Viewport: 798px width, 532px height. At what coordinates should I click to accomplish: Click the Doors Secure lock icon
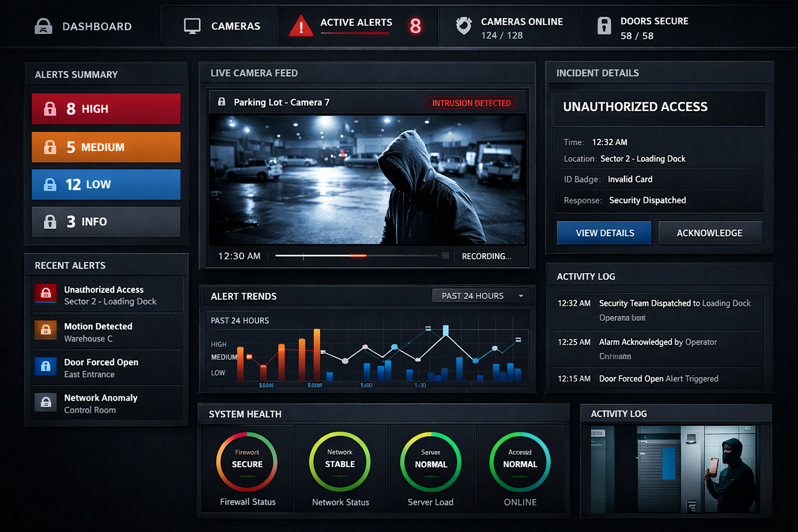(604, 25)
